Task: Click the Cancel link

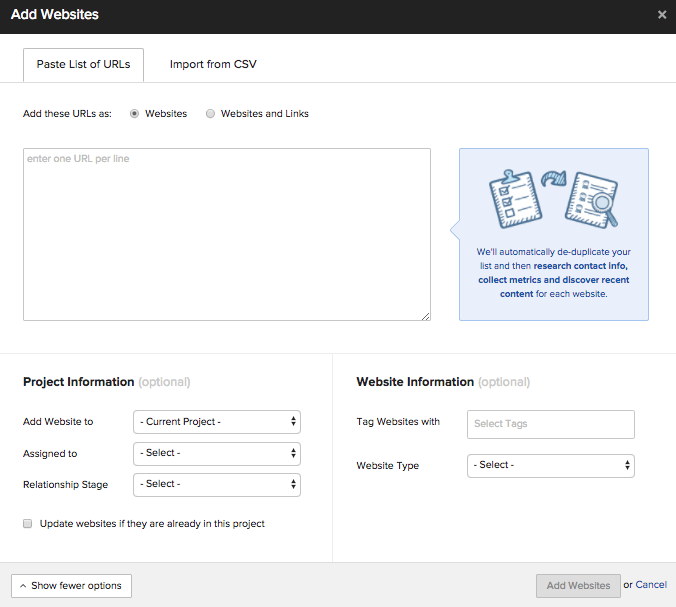Action: [651, 585]
